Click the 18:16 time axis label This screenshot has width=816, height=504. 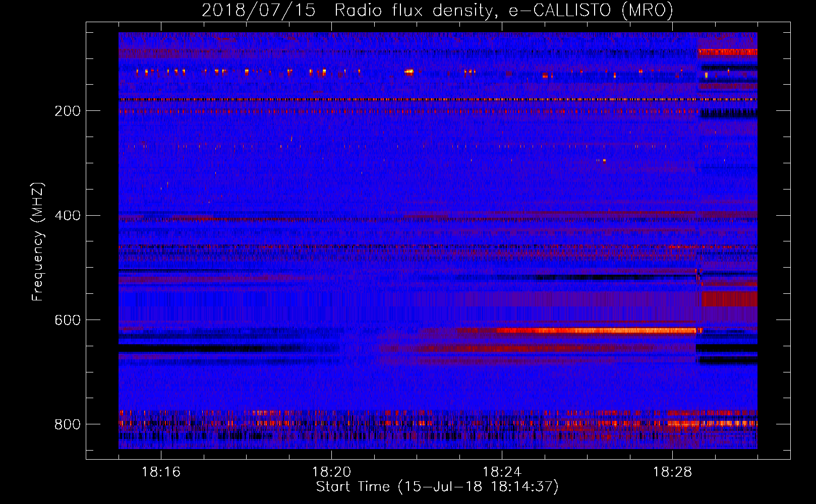tap(161, 472)
